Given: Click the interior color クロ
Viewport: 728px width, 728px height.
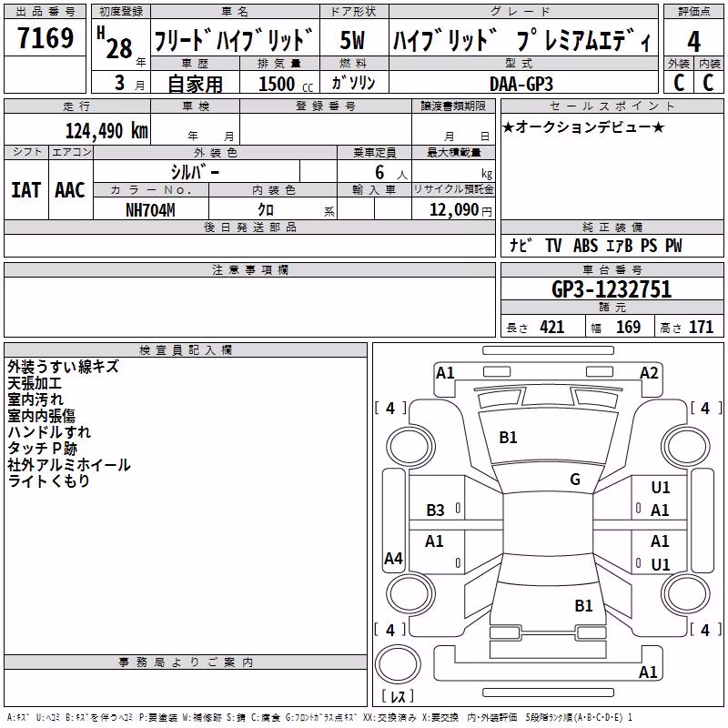Looking at the screenshot, I should (266, 210).
